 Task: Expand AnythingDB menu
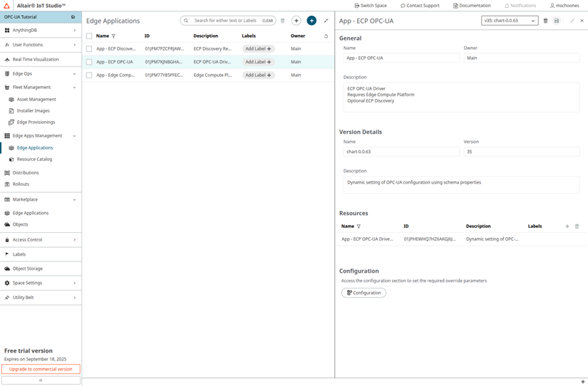(x=41, y=31)
